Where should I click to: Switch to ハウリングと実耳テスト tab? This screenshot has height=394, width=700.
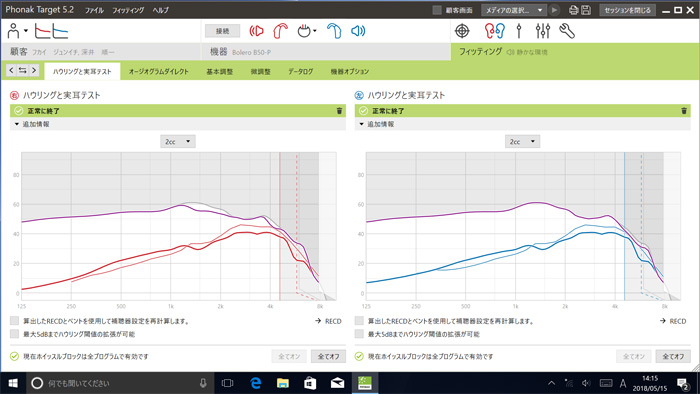tap(82, 71)
